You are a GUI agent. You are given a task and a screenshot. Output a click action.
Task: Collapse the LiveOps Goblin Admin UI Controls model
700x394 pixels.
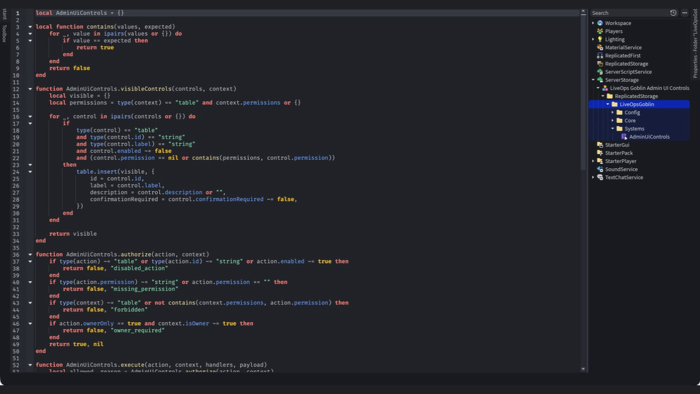pos(598,88)
